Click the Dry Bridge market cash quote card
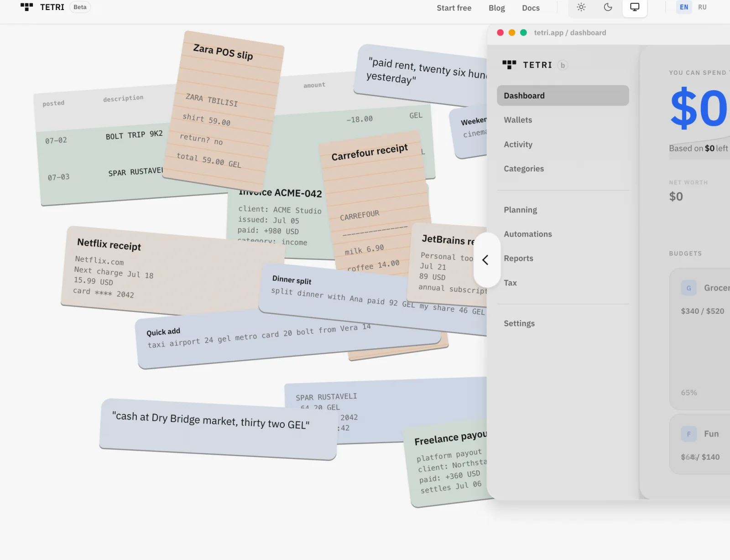Viewport: 730px width, 560px height. [218, 429]
